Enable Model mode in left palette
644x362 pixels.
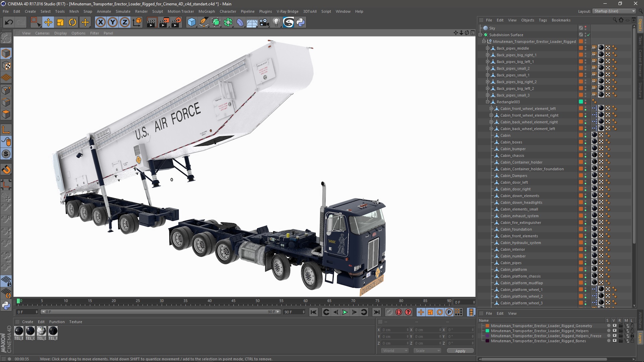(6, 53)
